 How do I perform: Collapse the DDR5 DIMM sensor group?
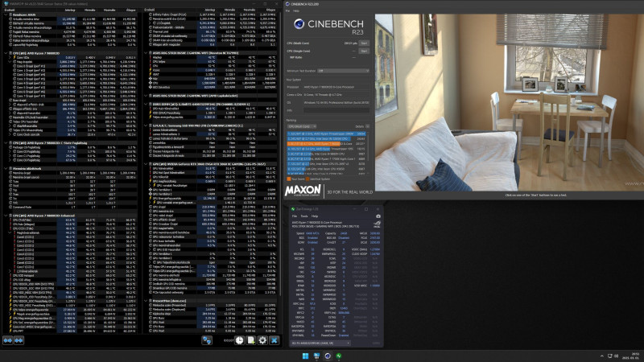tap(146, 105)
